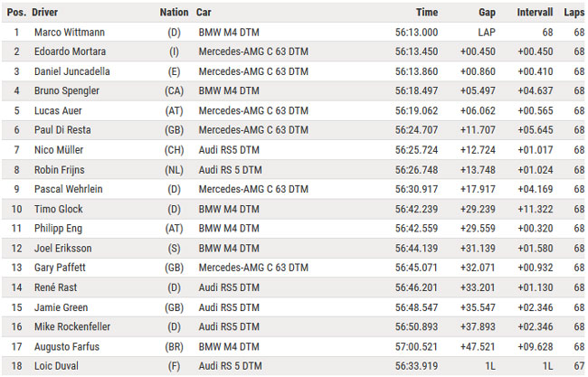Click the Driver column header
This screenshot has width=588, height=377.
pos(44,13)
